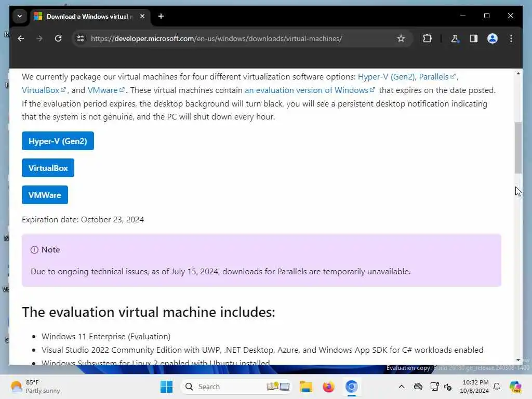This screenshot has width=532, height=399.
Task: Open the VirtualBox external text link
Action: 44,90
